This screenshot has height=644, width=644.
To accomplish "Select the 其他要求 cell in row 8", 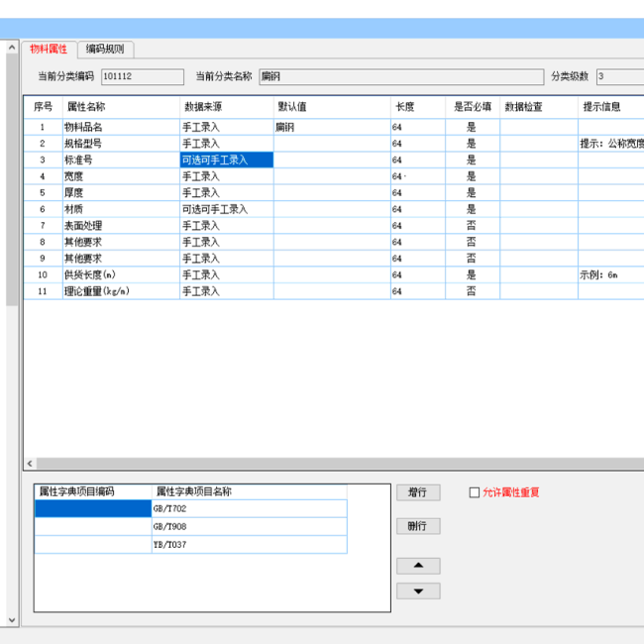I will [121, 242].
